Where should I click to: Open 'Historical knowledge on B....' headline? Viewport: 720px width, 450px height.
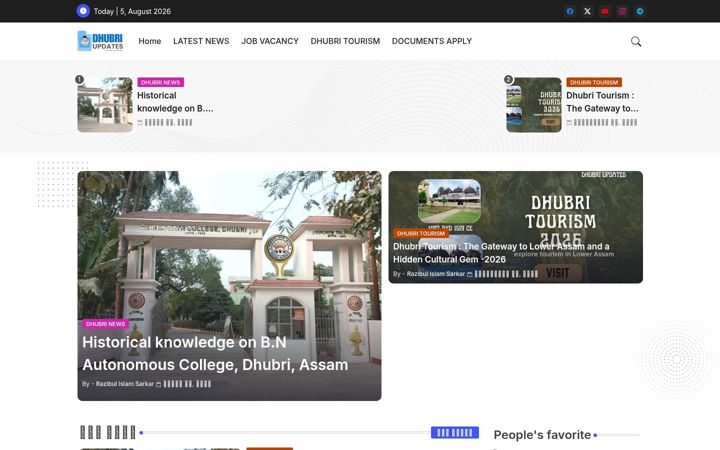click(x=175, y=102)
